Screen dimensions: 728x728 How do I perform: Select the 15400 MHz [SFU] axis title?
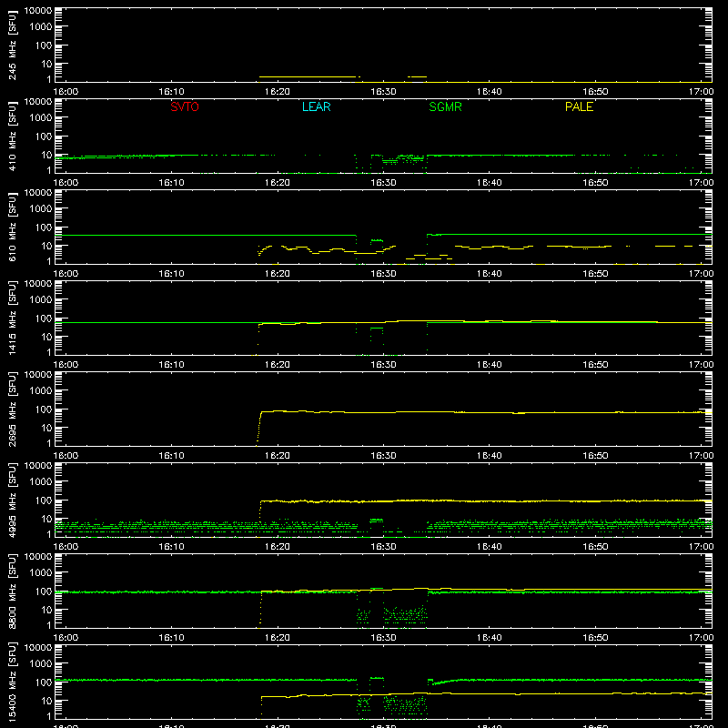click(x=13, y=682)
